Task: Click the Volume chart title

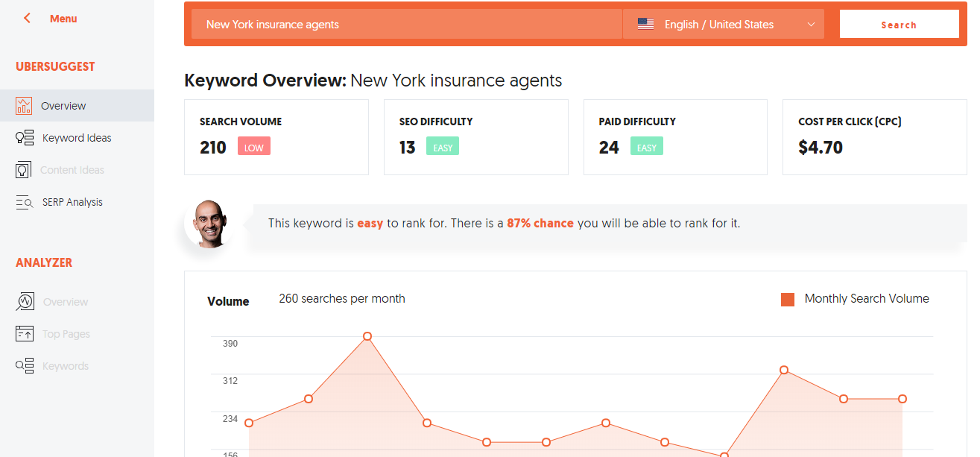Action: [x=228, y=301]
